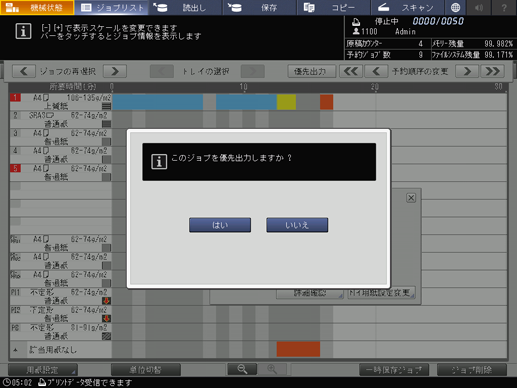
Task: Click red arrow icon on PI1 row
Action: [106, 301]
